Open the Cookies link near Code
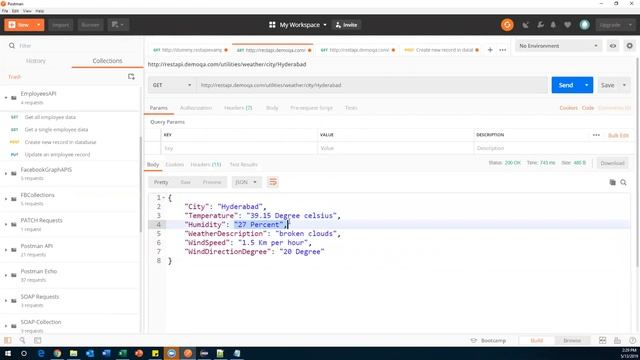Image resolution: width=640 pixels, height=360 pixels. click(x=568, y=108)
